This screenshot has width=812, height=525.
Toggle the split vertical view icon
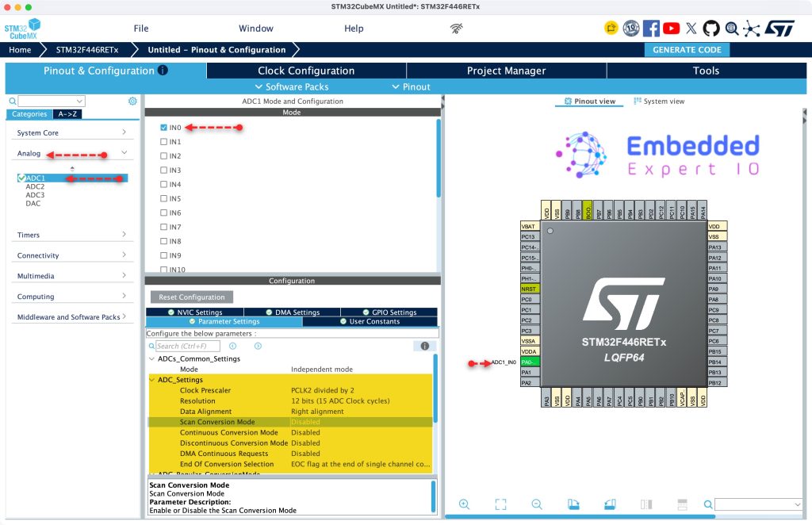645,504
